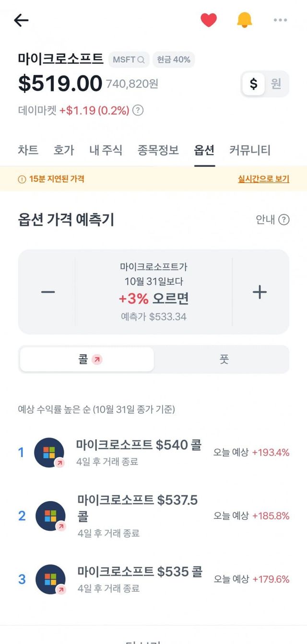Tap the Microsoft logo on the $537.5 call
307x644 pixels.
point(50,516)
